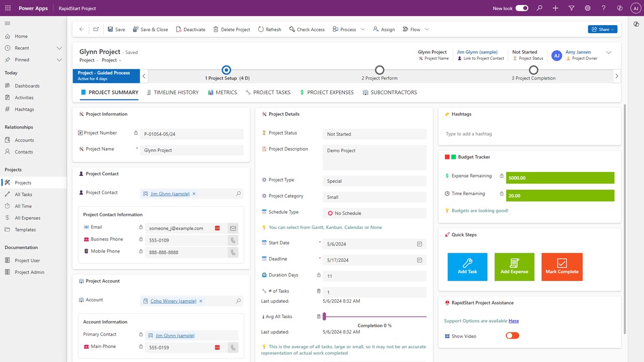This screenshot has width=644, height=362.
Task: Switch to the PROJECT TASKS tab
Action: coord(268,93)
